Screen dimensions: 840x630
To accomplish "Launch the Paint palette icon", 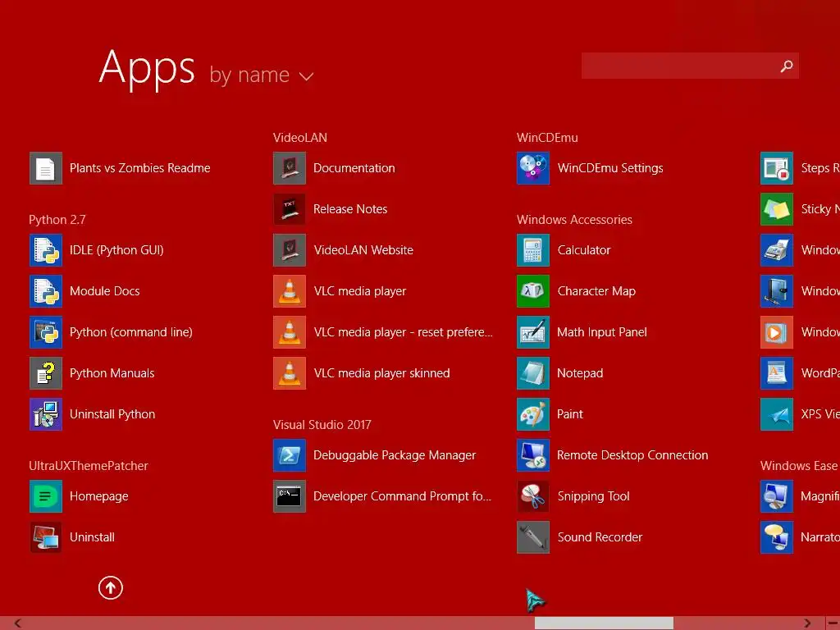I will (x=533, y=414).
